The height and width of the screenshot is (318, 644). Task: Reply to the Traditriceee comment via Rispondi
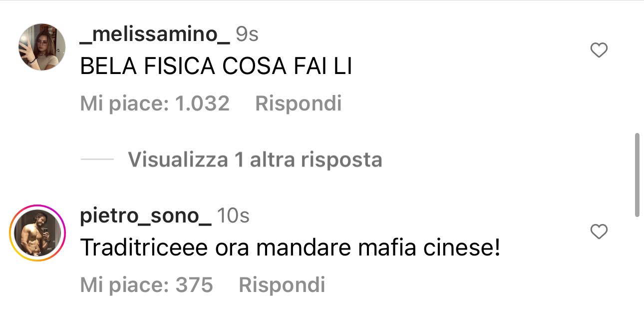pos(282,285)
